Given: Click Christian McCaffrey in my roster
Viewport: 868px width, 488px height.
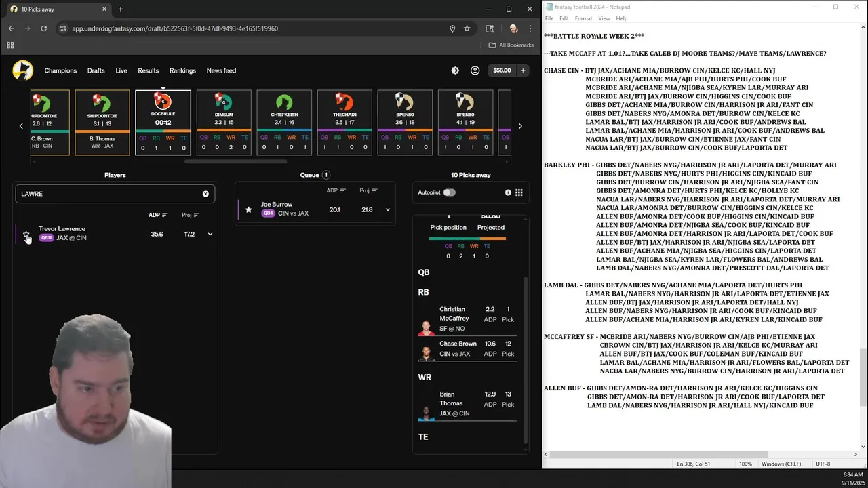Looking at the screenshot, I should pyautogui.click(x=467, y=319).
